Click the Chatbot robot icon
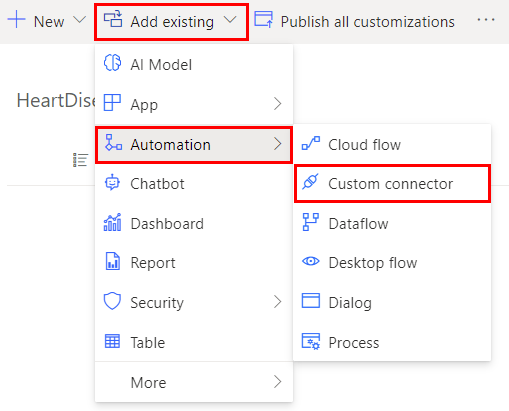 click(x=112, y=182)
